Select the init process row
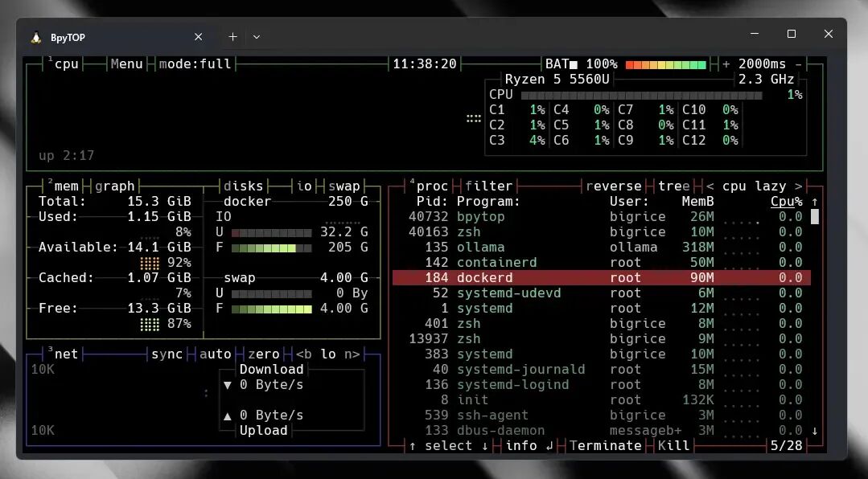 tap(601, 400)
